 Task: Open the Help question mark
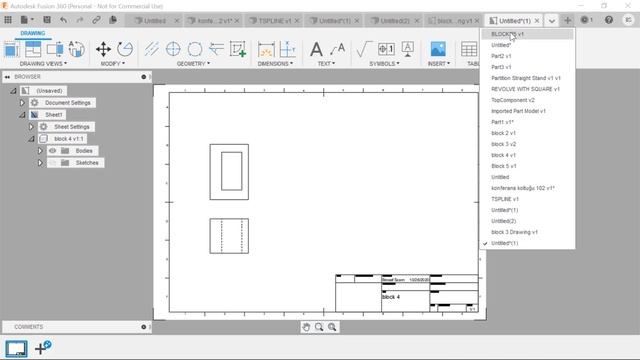pos(609,20)
